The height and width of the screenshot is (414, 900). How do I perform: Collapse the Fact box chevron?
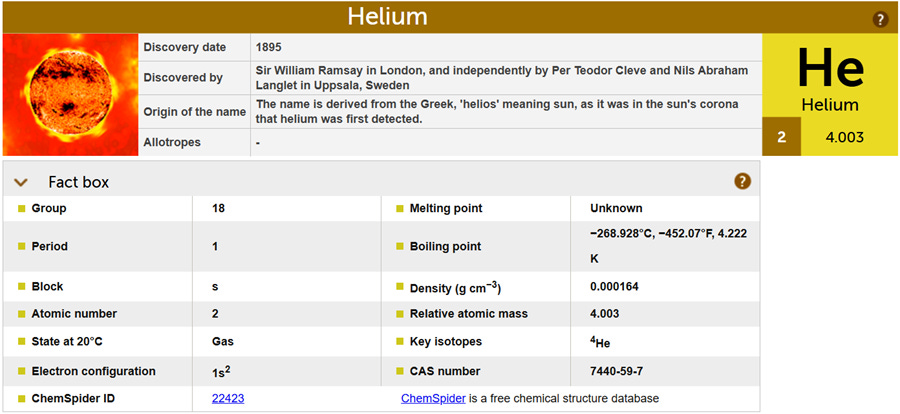click(21, 183)
